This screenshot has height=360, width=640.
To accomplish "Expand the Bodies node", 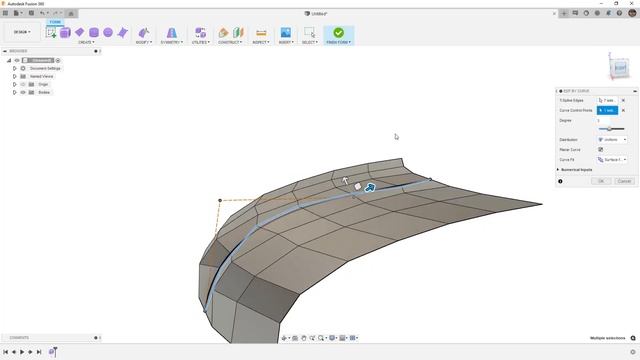I will pyautogui.click(x=15, y=93).
